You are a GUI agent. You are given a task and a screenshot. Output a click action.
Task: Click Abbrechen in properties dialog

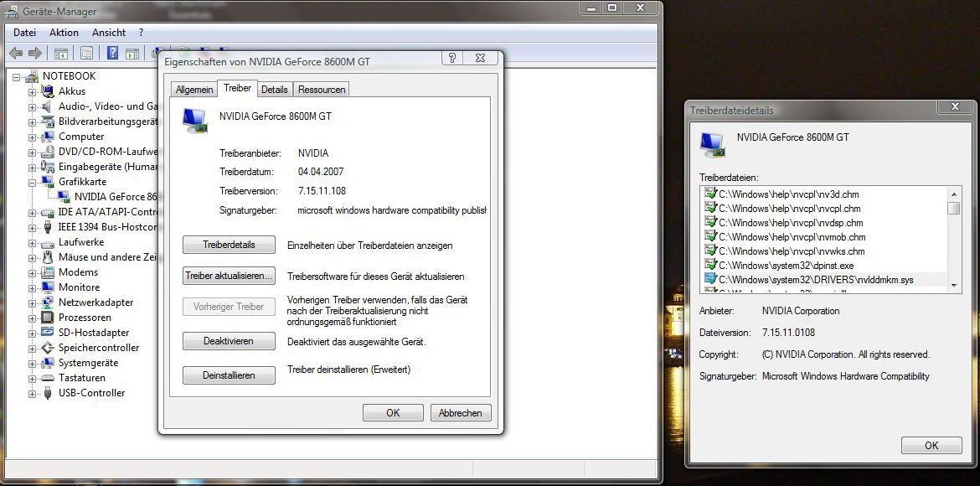461,413
